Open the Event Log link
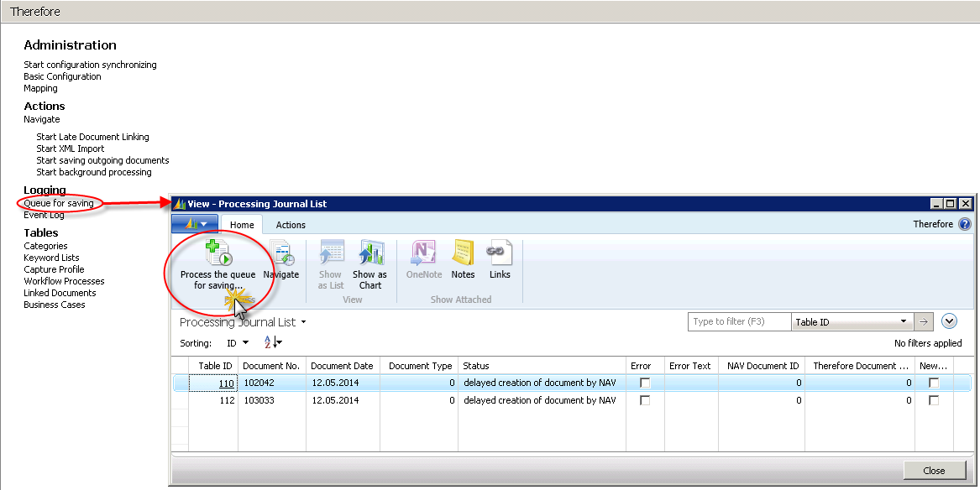The image size is (980, 490). pos(44,216)
